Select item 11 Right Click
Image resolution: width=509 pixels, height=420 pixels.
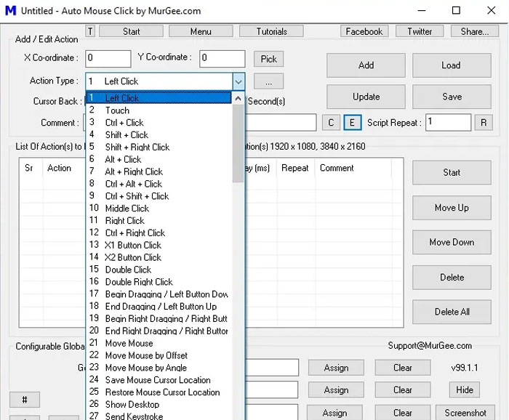pos(159,221)
